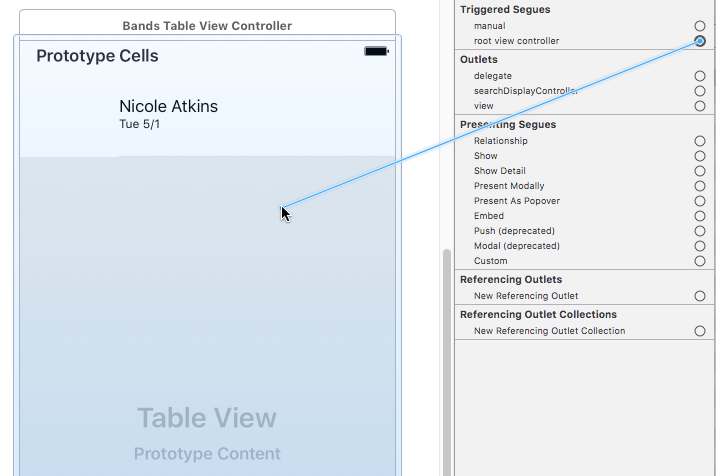Screen dimensions: 716x476
Task: Click the root view controller connection circle
Action: [x=700, y=41]
